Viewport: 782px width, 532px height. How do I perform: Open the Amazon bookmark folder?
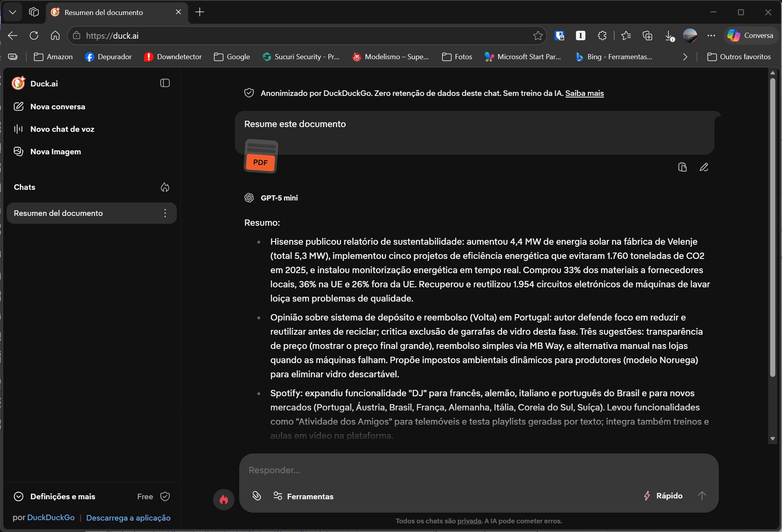point(53,57)
